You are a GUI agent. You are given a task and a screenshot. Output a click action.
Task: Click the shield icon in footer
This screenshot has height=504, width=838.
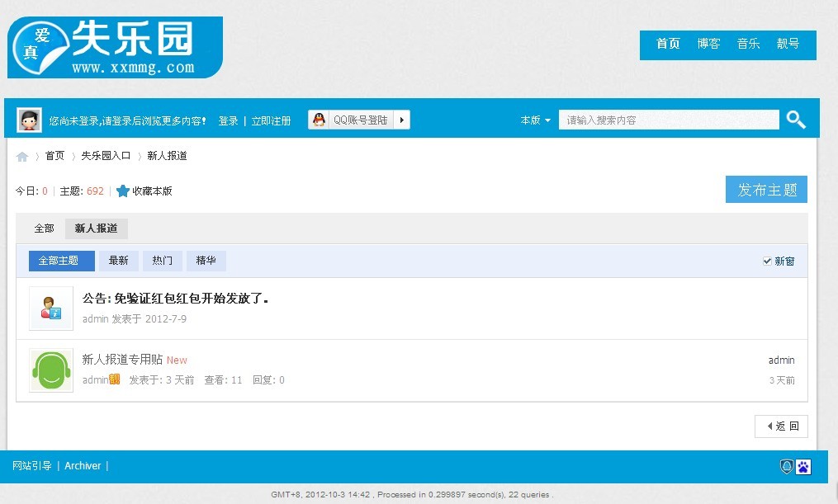coord(787,467)
